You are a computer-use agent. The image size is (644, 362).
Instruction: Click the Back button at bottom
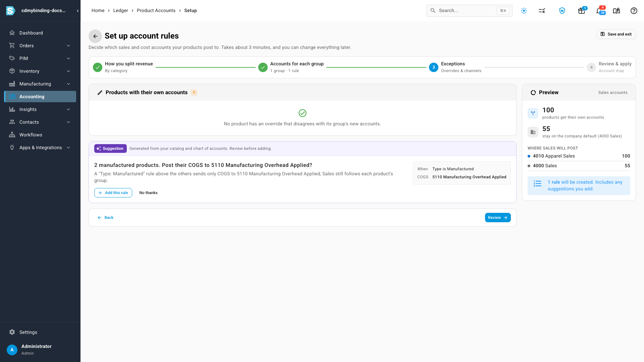pos(105,218)
